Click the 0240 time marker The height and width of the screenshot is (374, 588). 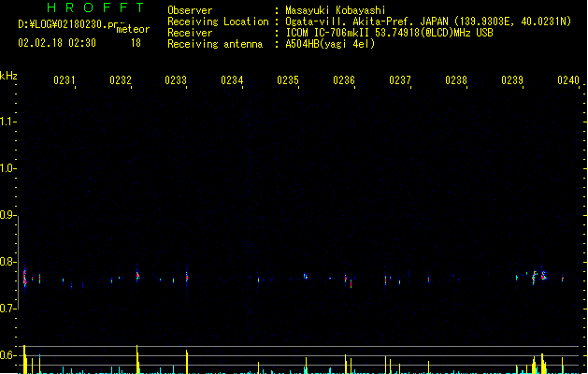[x=568, y=79]
